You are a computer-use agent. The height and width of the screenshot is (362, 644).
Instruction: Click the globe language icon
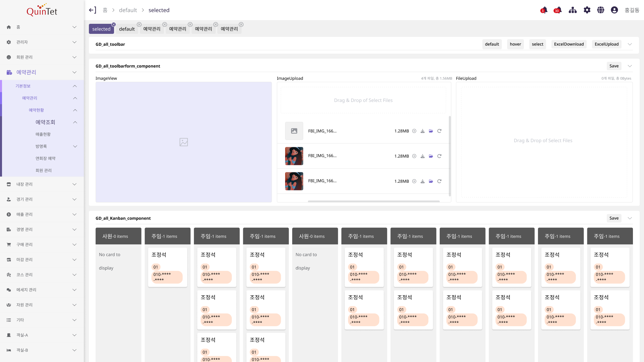pos(600,10)
